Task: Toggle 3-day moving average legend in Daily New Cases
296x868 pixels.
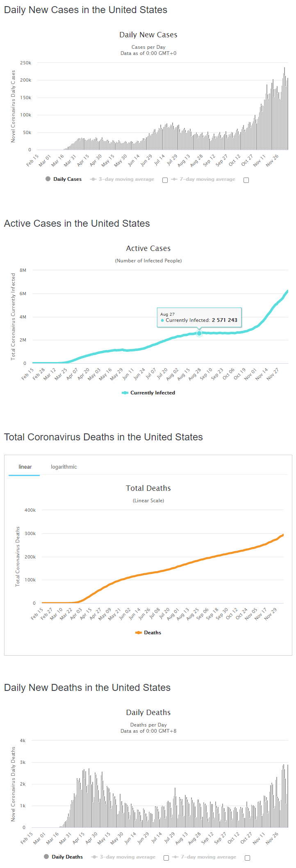Action: [122, 179]
